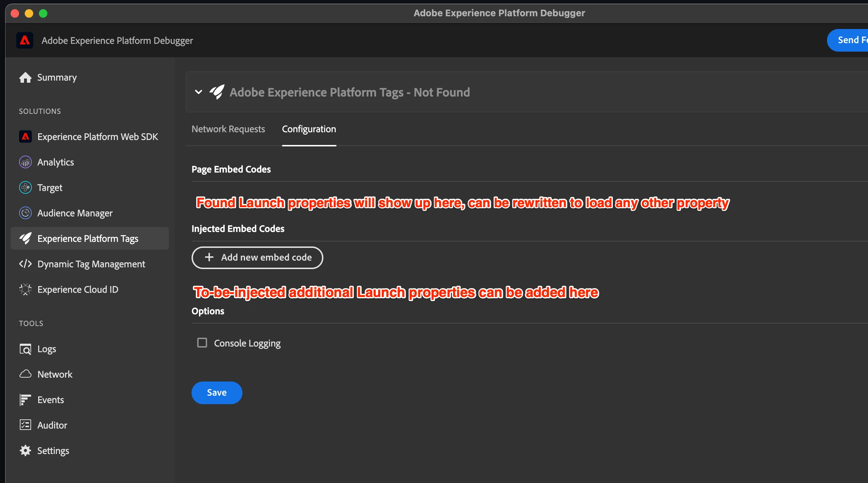Select the Experience Cloud ID icon
Image resolution: width=868 pixels, height=483 pixels.
[25, 290]
